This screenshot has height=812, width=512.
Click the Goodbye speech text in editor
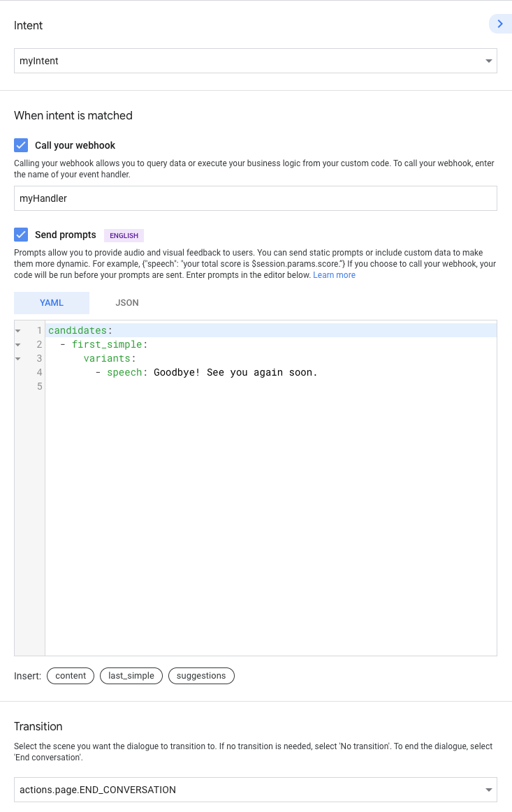[x=235, y=372]
